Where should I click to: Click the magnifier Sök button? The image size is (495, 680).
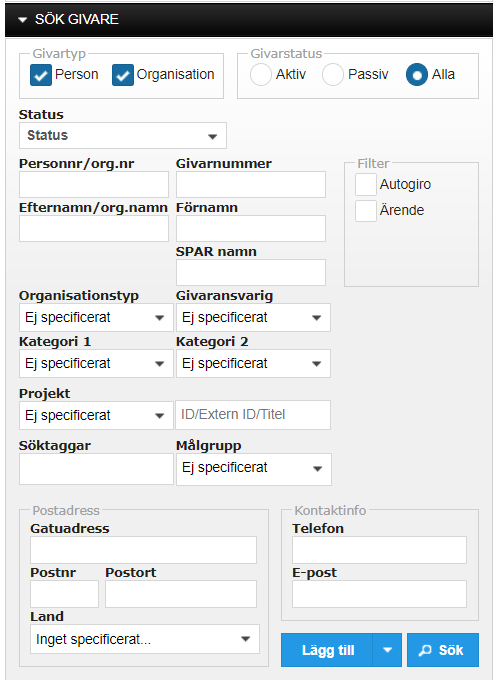click(443, 650)
